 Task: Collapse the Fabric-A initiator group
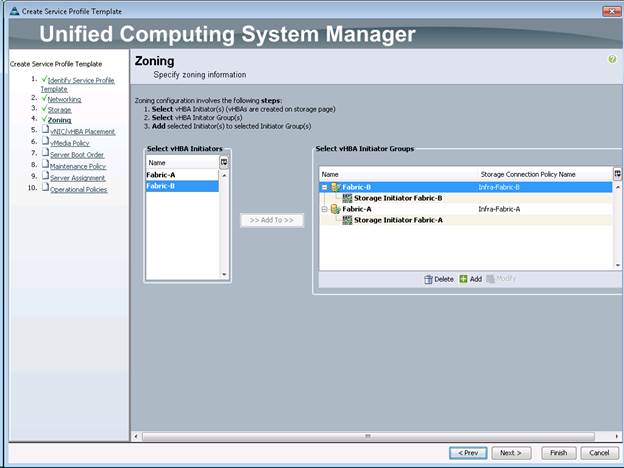pyautogui.click(x=325, y=209)
